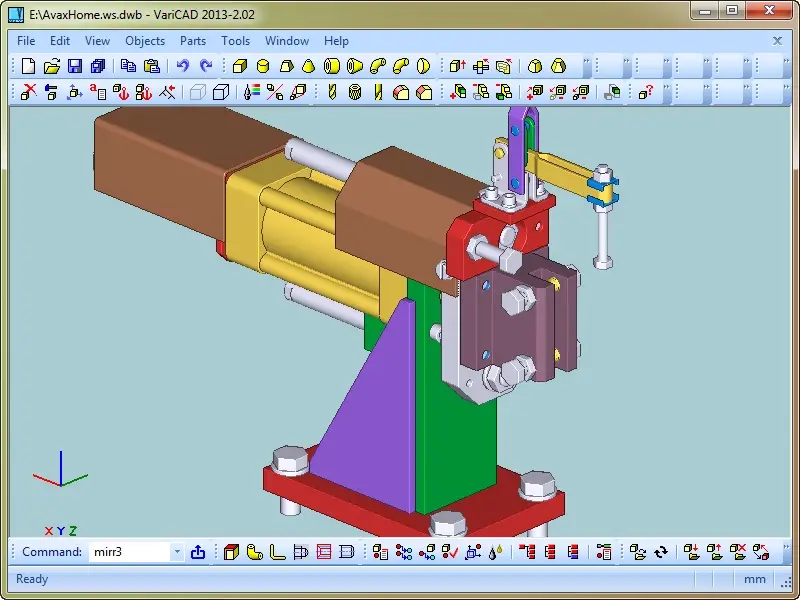Insert the first pipe elbow solid
Viewport: 800px width, 600px height.
click(x=378, y=66)
